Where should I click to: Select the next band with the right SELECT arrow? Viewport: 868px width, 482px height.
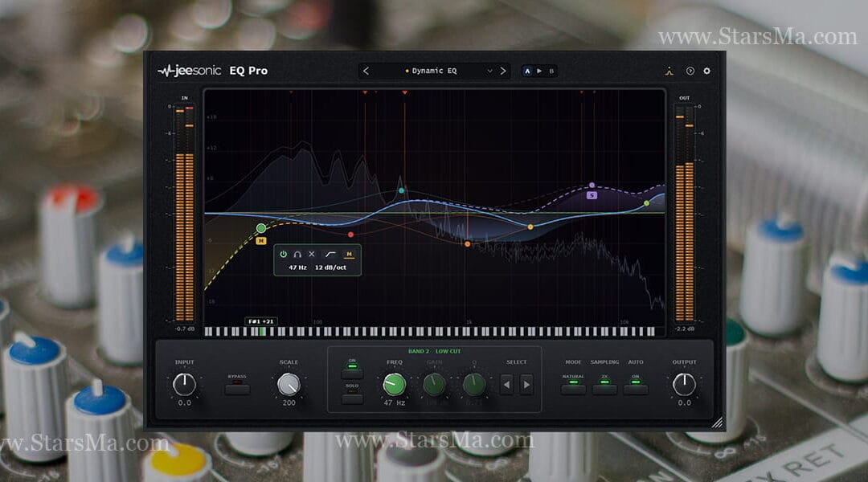pyautogui.click(x=526, y=385)
